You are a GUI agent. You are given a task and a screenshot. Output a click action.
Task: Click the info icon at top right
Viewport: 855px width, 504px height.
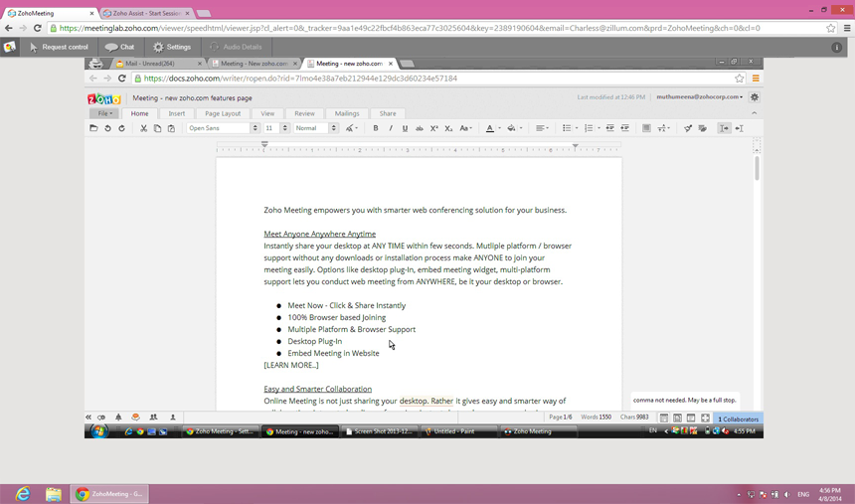(x=836, y=48)
